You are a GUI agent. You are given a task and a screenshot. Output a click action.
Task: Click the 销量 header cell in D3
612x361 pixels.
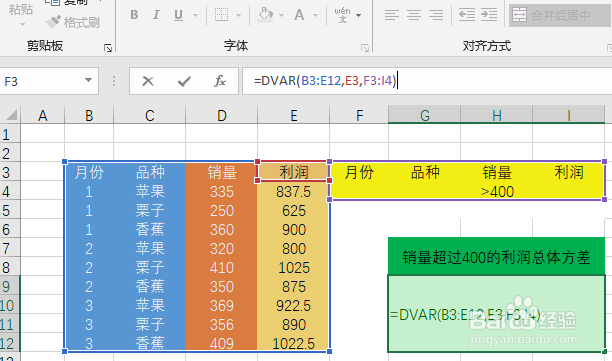pyautogui.click(x=222, y=172)
